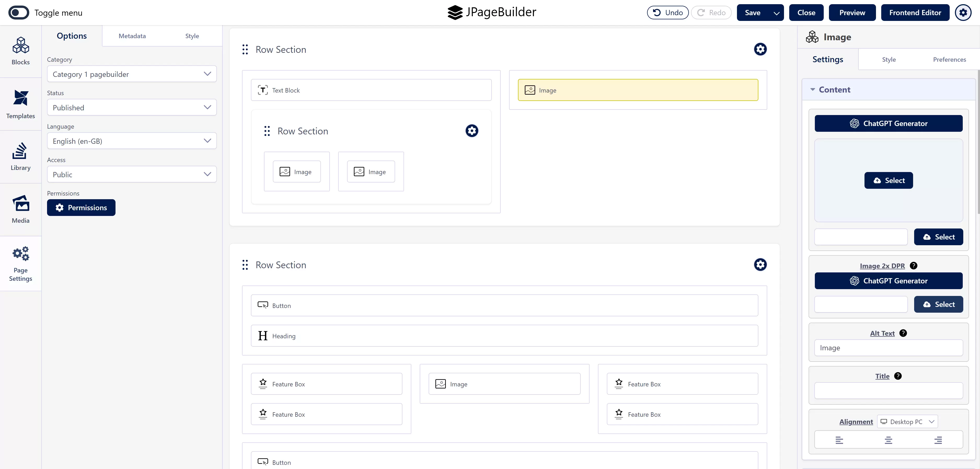Image resolution: width=980 pixels, height=469 pixels.
Task: Open the Category dropdown
Action: (x=132, y=74)
